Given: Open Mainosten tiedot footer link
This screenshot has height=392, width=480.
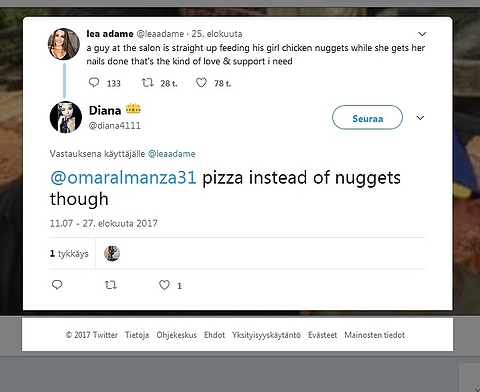Looking at the screenshot, I should 375,335.
